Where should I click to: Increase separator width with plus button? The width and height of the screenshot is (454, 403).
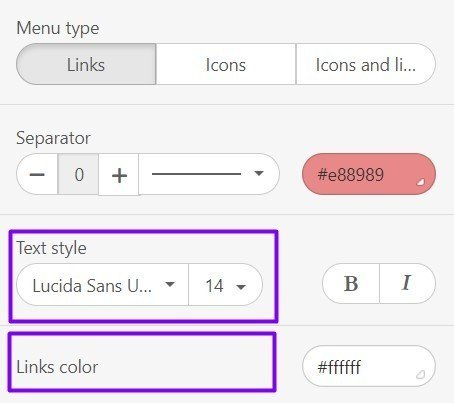(119, 174)
